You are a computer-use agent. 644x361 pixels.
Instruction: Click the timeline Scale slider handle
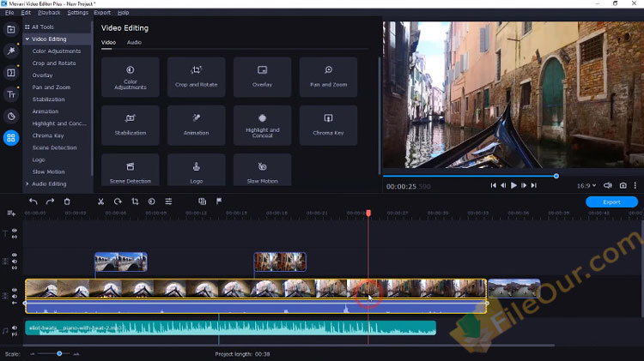pos(59,353)
